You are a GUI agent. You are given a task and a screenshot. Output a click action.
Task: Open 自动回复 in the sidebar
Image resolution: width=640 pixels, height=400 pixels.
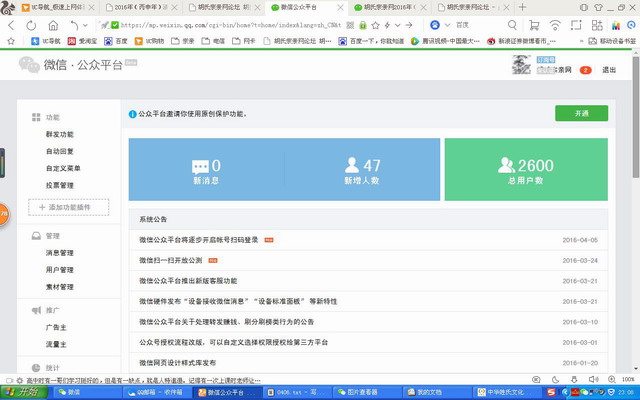[60, 151]
